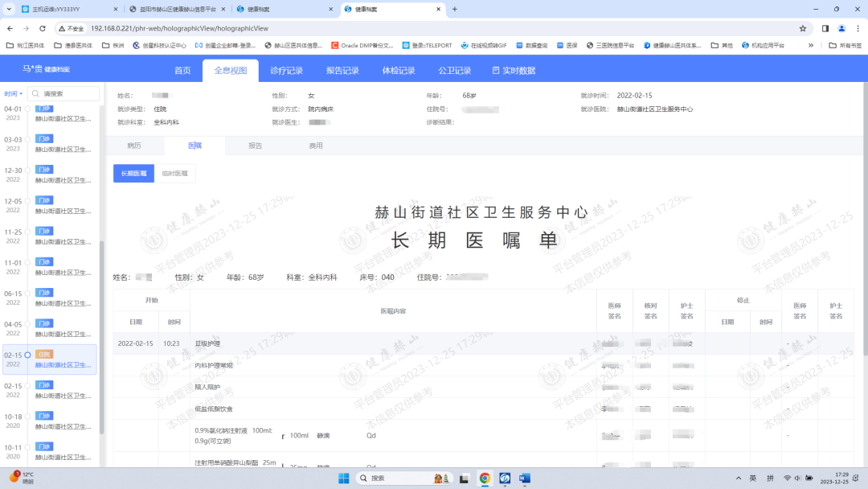Select the timeline marker for 04-05 2022
This screenshot has height=489, width=868.
[x=27, y=324]
